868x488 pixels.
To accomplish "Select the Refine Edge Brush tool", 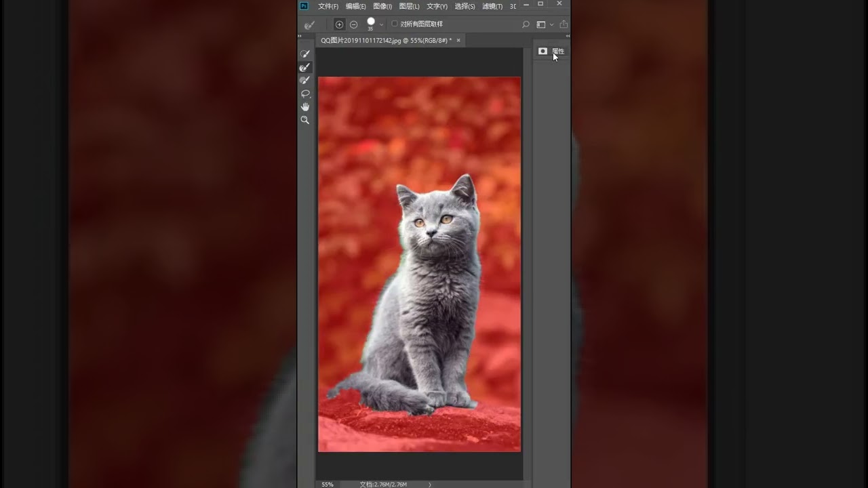I will 305,67.
